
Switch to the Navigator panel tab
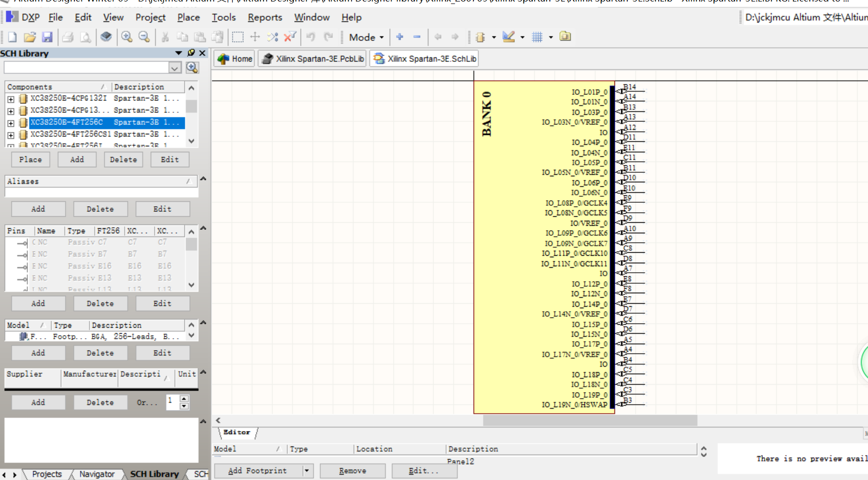click(97, 474)
